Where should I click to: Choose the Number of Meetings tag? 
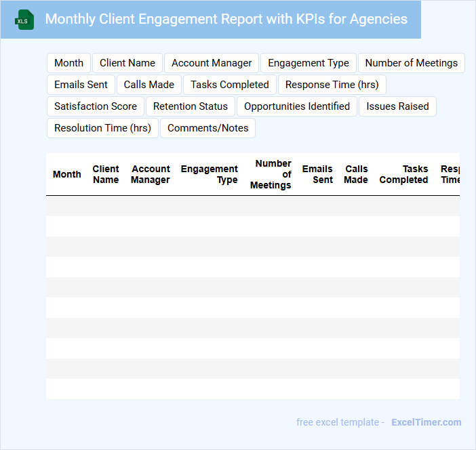click(x=411, y=63)
